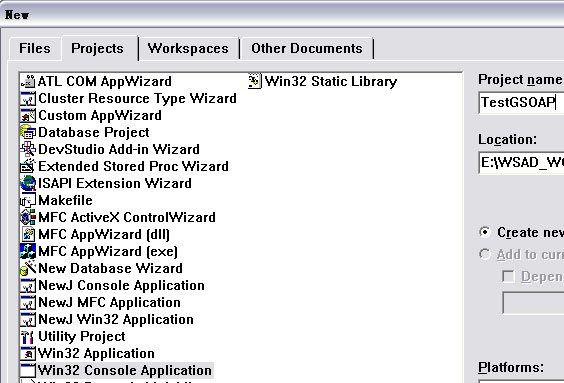Viewport: 564px width, 383px height.
Task: Click the Cluster Resource Type Wizard icon
Action: point(28,99)
